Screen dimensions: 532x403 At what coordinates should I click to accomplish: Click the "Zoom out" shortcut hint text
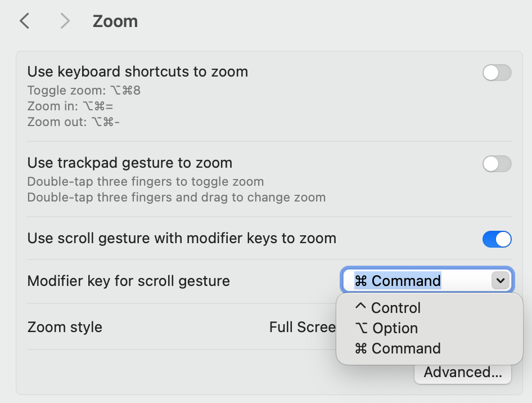pos(73,121)
